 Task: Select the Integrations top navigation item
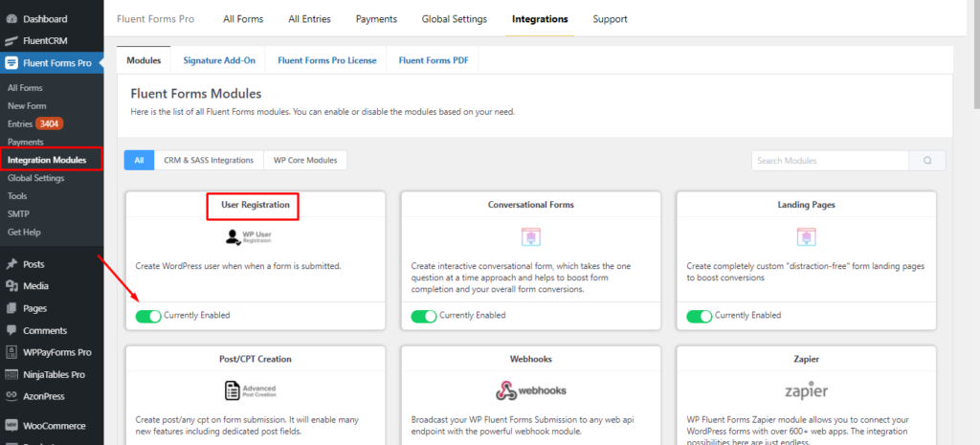[x=540, y=19]
